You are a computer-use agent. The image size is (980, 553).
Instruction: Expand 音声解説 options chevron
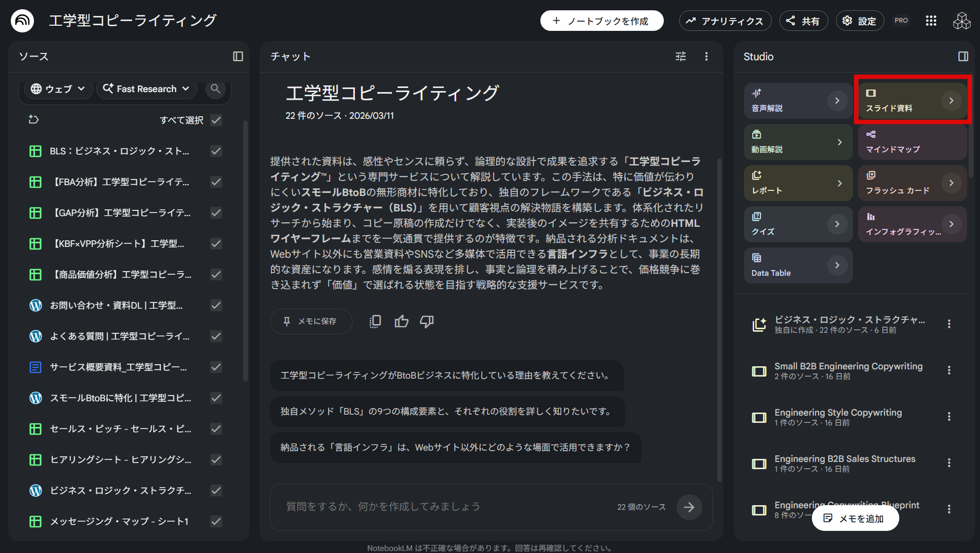tap(837, 101)
